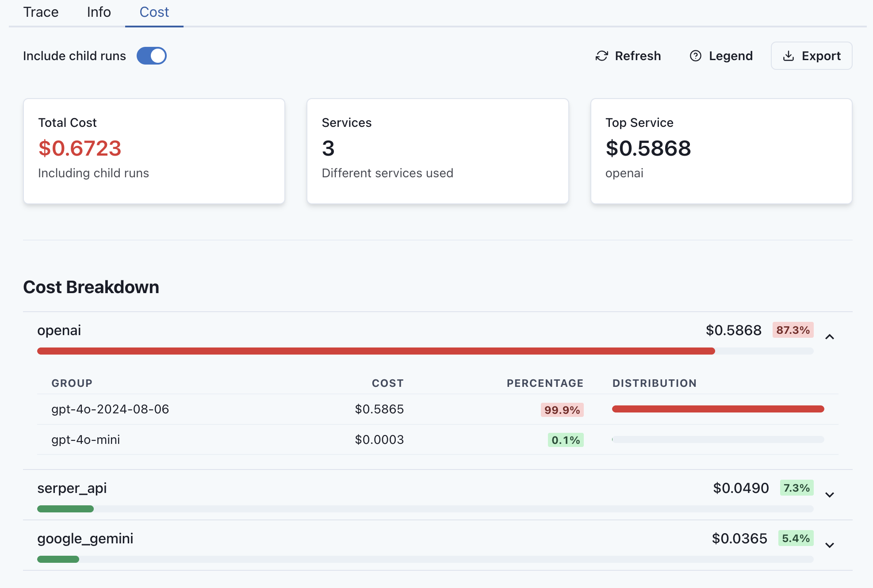Click the Total Cost summary card

coord(154,151)
